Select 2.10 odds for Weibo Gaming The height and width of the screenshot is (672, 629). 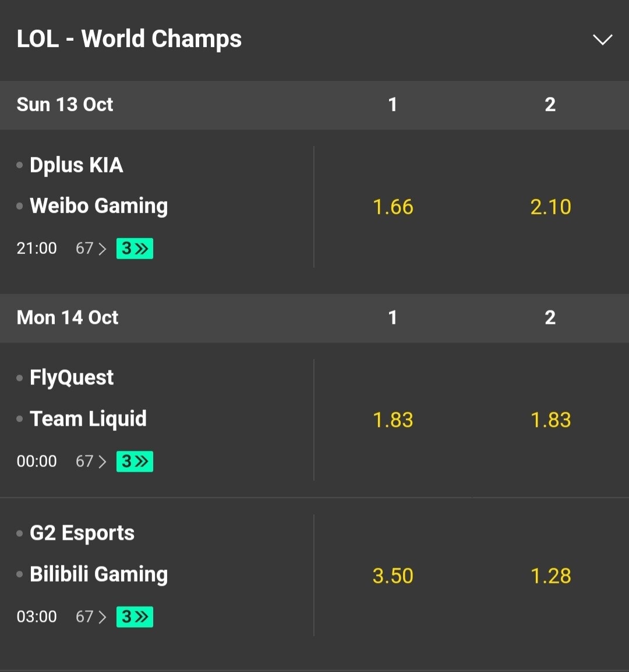(x=550, y=207)
